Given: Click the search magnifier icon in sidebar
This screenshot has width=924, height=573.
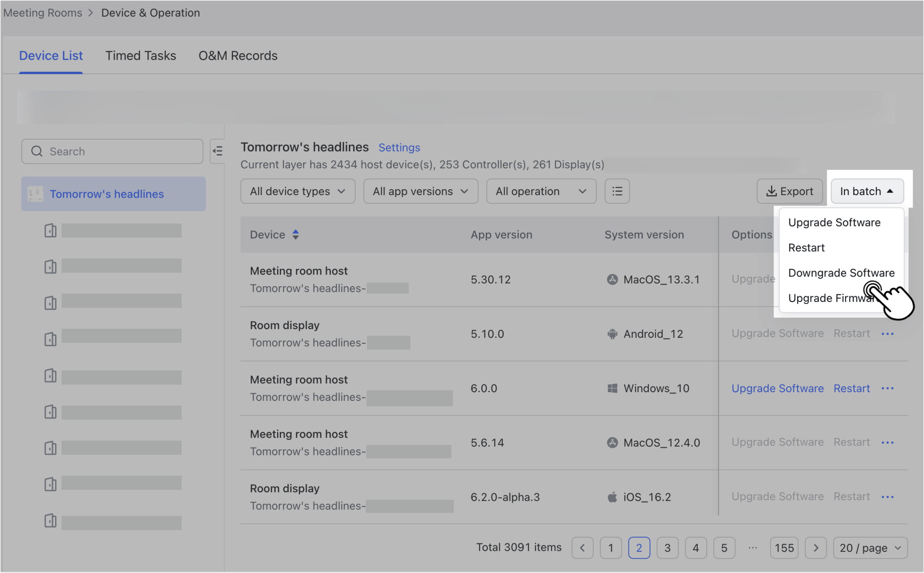Looking at the screenshot, I should click(37, 151).
